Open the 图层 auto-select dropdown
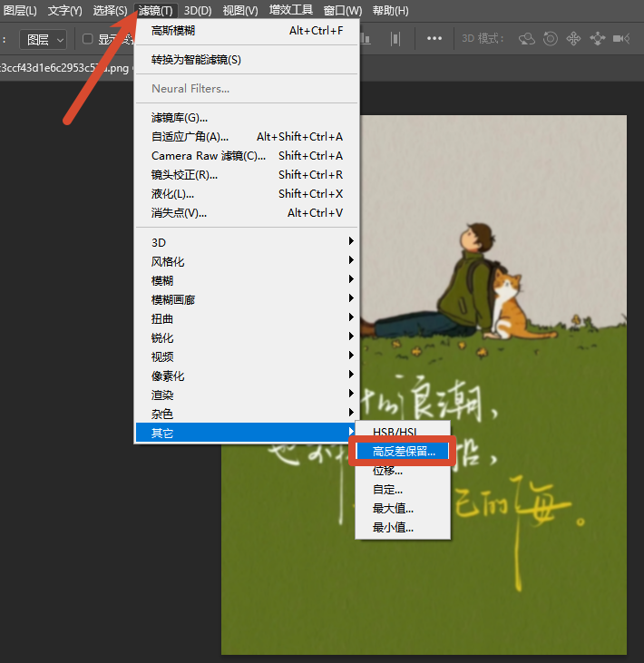This screenshot has width=644, height=663. tap(44, 40)
